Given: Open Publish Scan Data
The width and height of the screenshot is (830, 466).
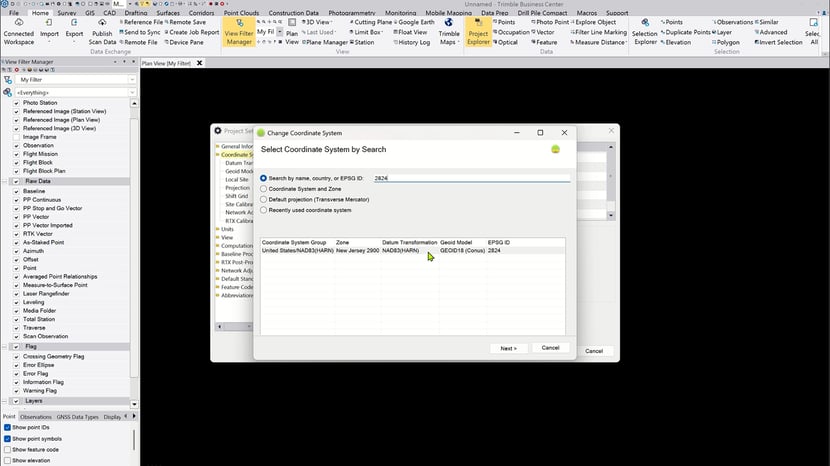Looking at the screenshot, I should tap(102, 32).
